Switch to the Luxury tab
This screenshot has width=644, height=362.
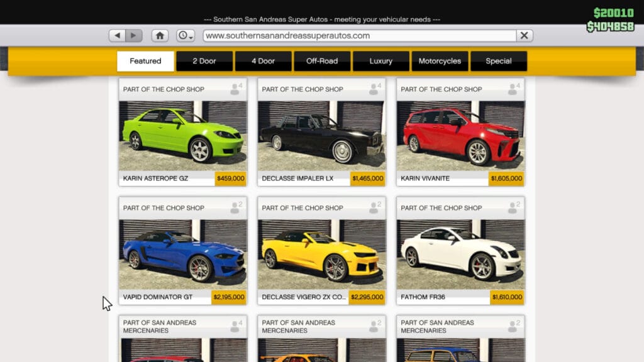click(380, 61)
